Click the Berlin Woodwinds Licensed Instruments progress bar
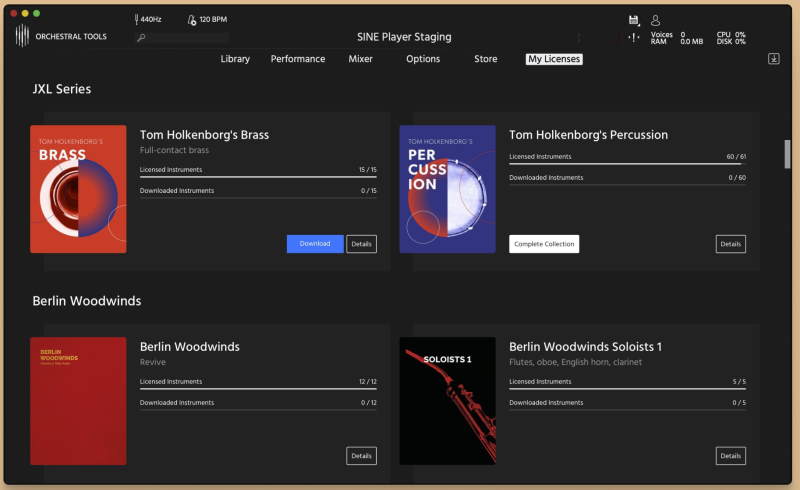This screenshot has height=490, width=800. tap(258, 388)
